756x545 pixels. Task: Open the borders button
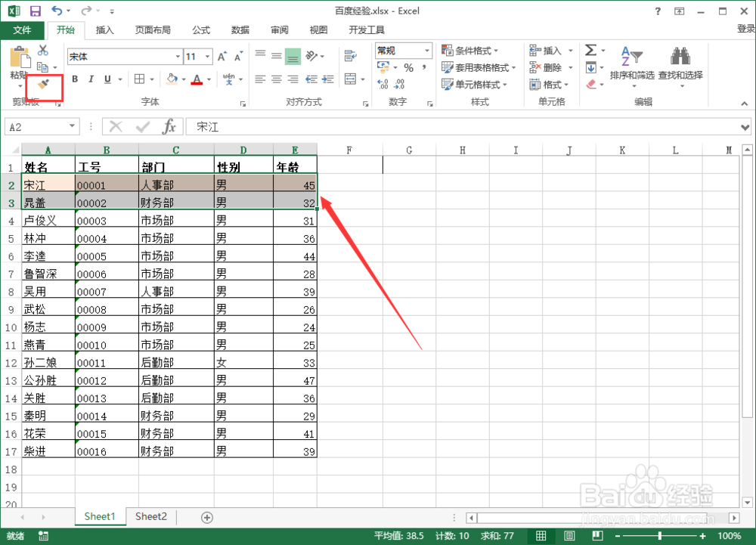139,79
